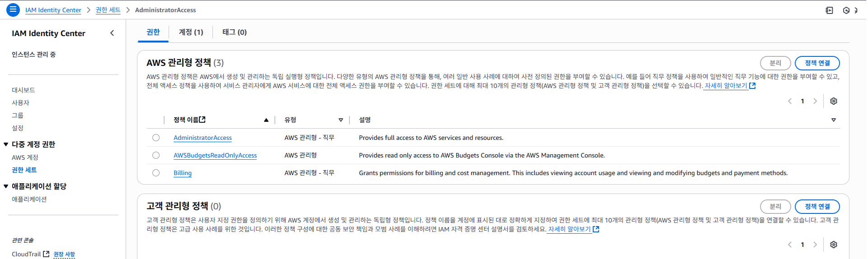Image resolution: width=868 pixels, height=259 pixels.
Task: Click AWS 관리형 type cell for AWSBudgetsReadOnlyAccess
Action: coord(301,155)
